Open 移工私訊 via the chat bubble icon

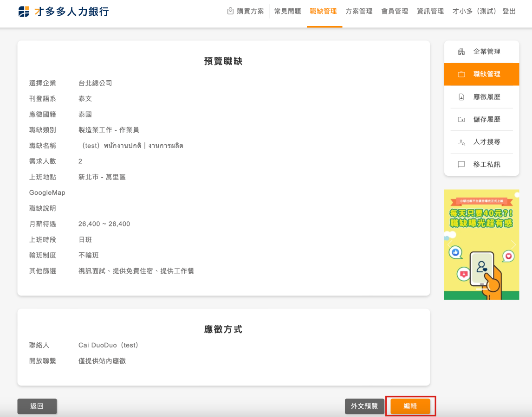coord(461,165)
